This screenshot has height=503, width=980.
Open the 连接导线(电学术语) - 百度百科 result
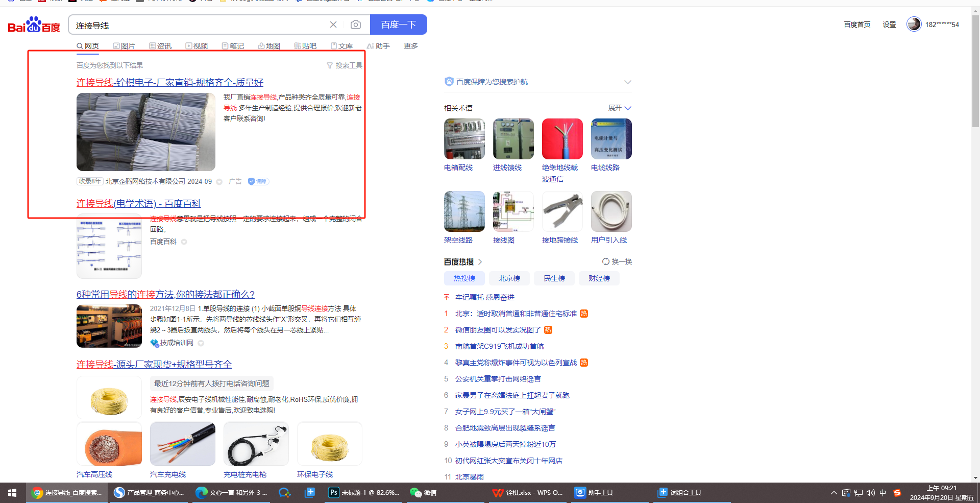pyautogui.click(x=139, y=203)
